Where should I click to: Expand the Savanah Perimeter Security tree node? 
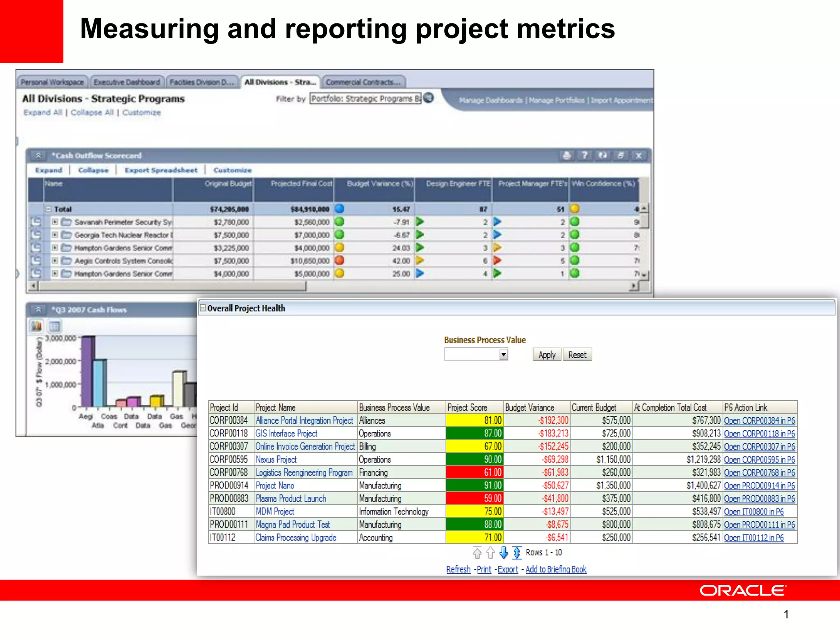tap(55, 222)
